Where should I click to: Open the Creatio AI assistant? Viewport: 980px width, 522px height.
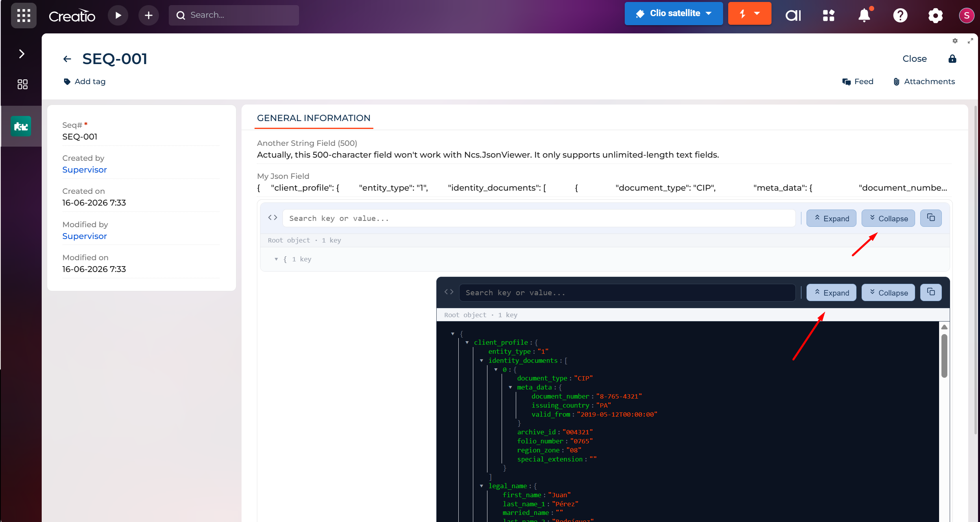(x=793, y=15)
